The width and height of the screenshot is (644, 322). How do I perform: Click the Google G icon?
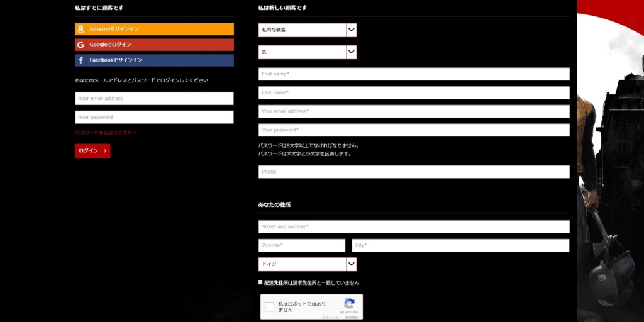[x=80, y=45]
